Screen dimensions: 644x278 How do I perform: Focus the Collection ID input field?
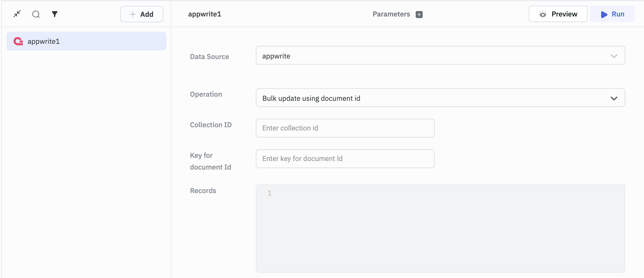click(x=345, y=128)
